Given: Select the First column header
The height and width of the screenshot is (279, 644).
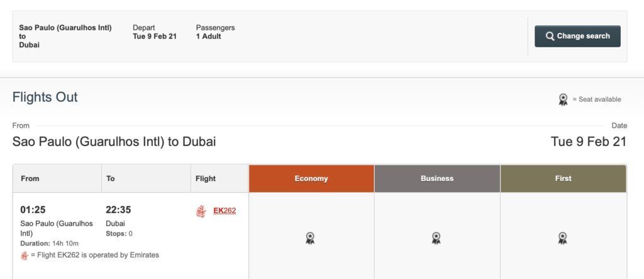Looking at the screenshot, I should 563,179.
